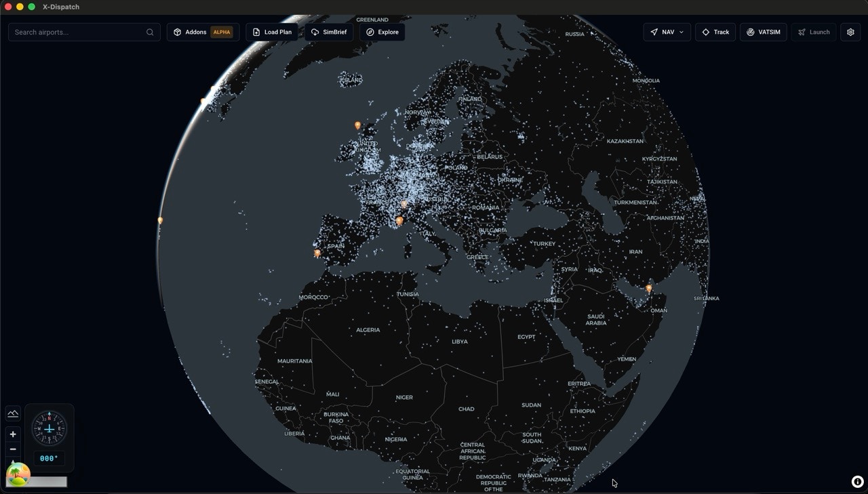Viewport: 868px width, 494px height.
Task: Toggle the Track aircraft mode
Action: point(715,32)
